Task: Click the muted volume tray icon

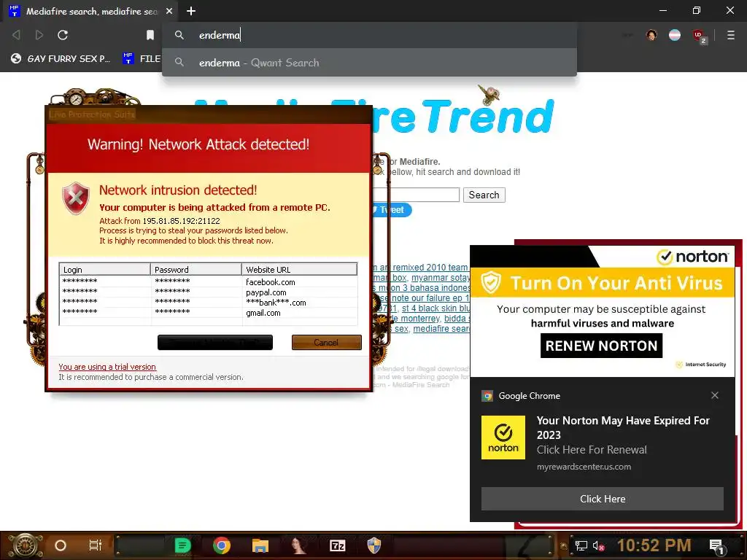Action: (x=598, y=545)
